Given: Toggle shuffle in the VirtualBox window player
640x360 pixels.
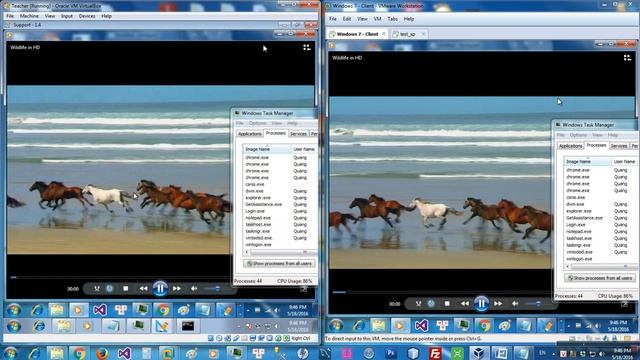Looking at the screenshot, I should 97,289.
